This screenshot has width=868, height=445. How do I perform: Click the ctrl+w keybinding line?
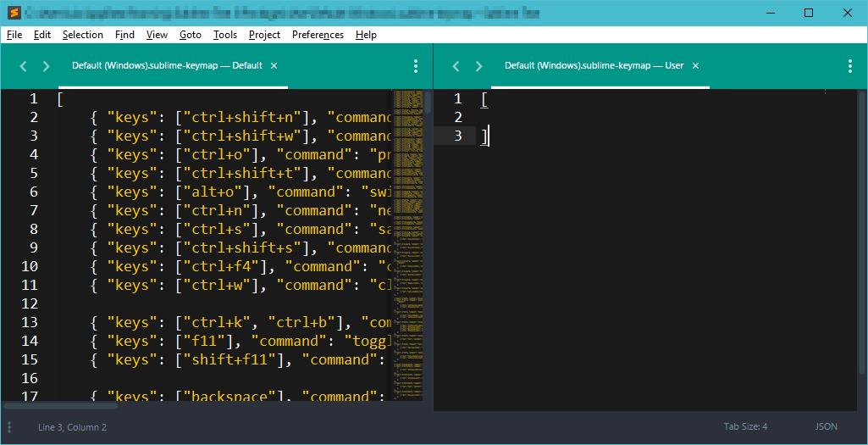[241, 285]
